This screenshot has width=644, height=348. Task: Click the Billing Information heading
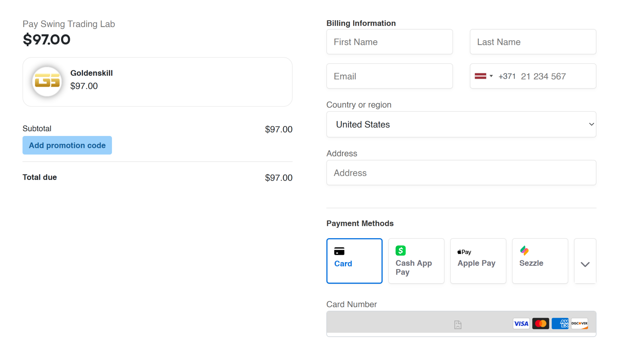[x=361, y=23]
